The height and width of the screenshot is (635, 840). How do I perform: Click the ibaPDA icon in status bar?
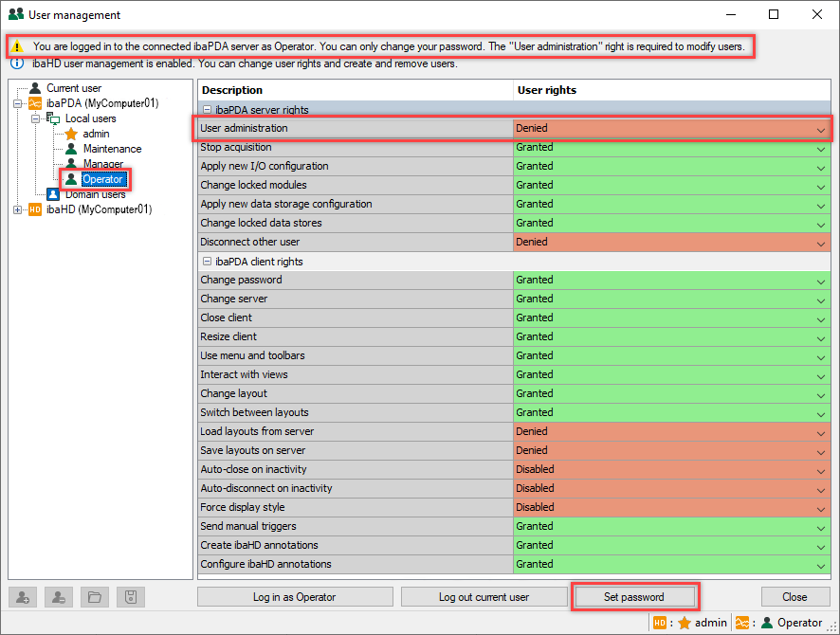(x=743, y=623)
